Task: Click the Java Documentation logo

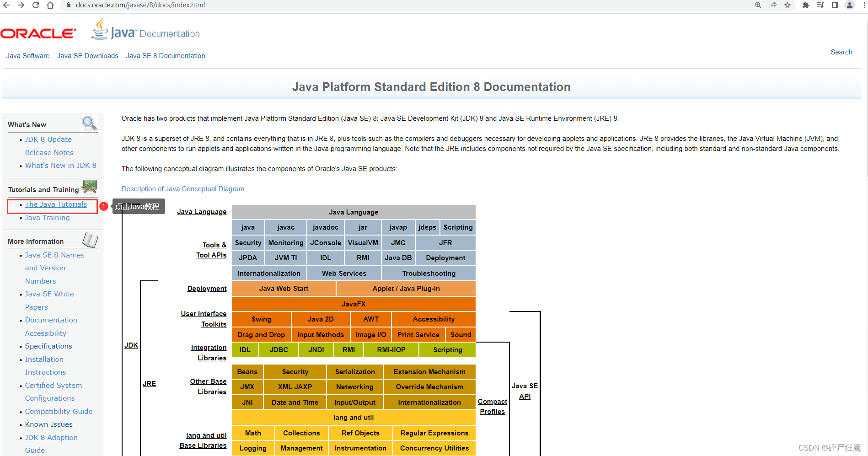Action: (145, 30)
